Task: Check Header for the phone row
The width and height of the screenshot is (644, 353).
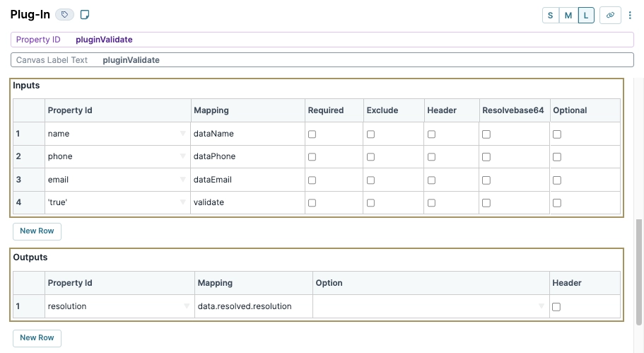Action: tap(432, 157)
